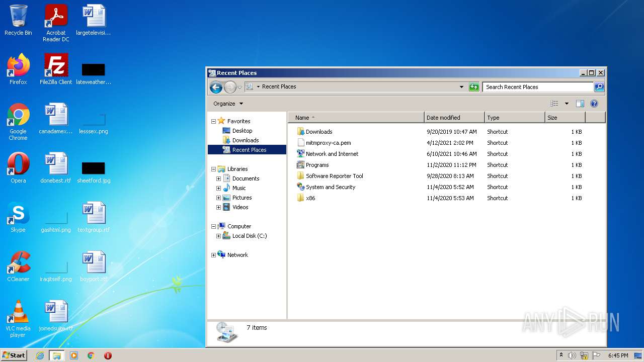Select Recent Places in navigation pane
Viewport: 644px width, 362px height.
[x=247, y=150]
